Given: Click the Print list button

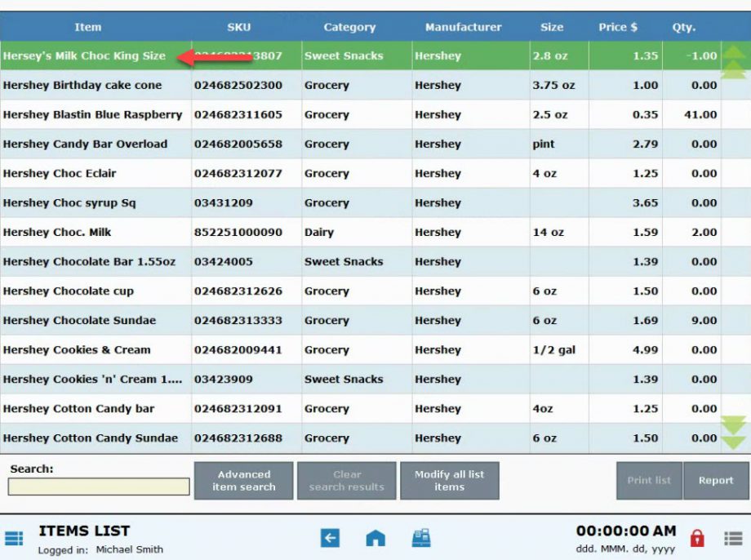Looking at the screenshot, I should pos(649,482).
